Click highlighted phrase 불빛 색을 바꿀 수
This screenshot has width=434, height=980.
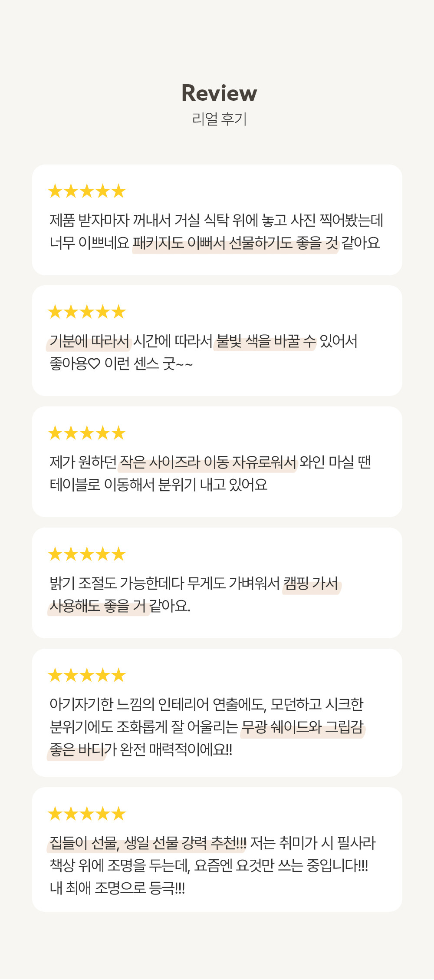pos(265,341)
